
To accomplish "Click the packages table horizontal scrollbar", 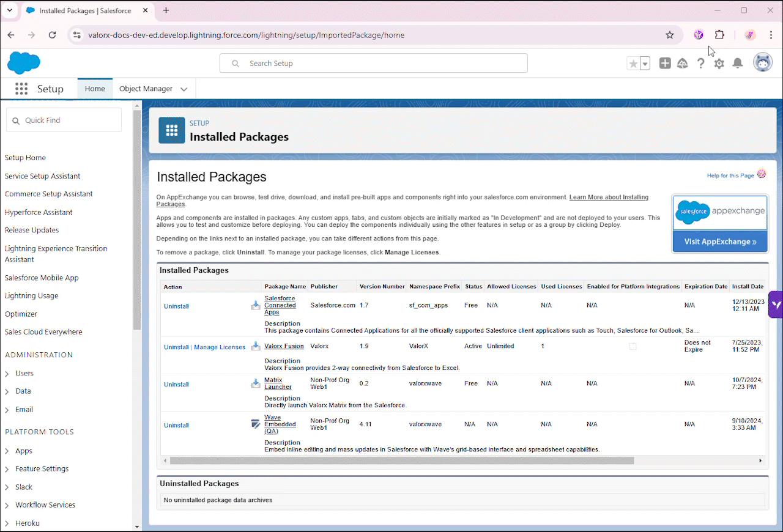I will 402,460.
